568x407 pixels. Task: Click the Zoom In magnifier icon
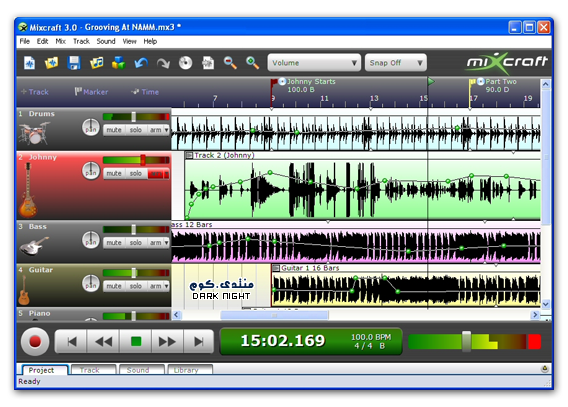[252, 63]
